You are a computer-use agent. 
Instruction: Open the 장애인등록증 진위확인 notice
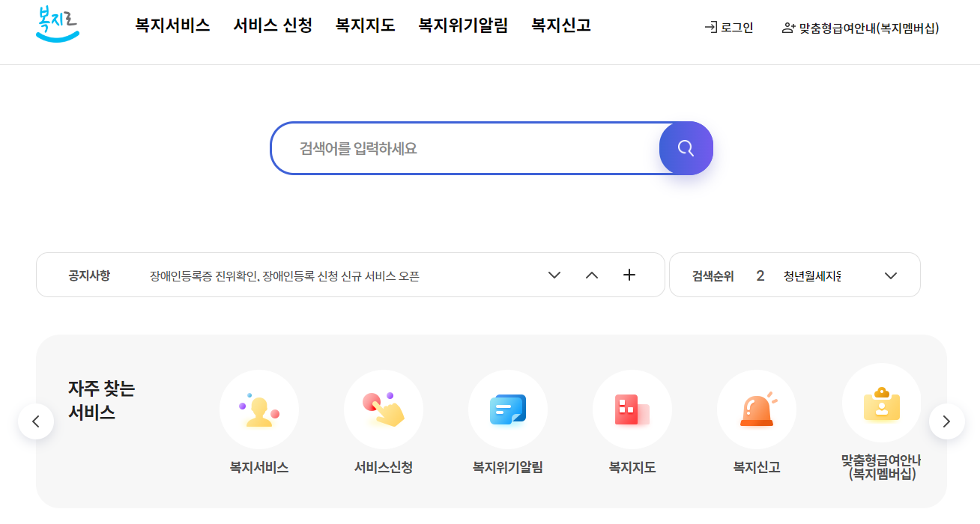pos(285,276)
